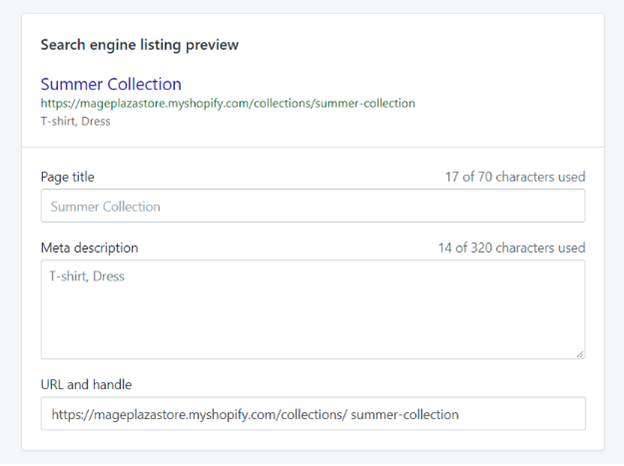Click the Summer Collection placeholder in Page title
Screen dimensions: 624x466
pos(105,207)
